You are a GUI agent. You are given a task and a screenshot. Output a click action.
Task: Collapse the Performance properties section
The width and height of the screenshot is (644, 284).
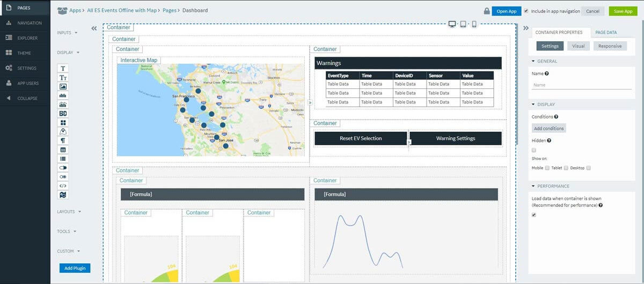click(x=551, y=186)
